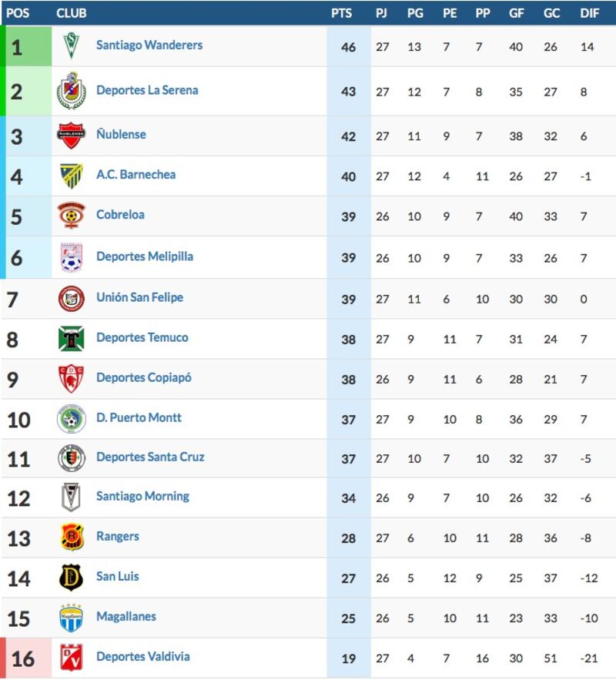Open the Deportes Melipilla team link

pos(145,256)
